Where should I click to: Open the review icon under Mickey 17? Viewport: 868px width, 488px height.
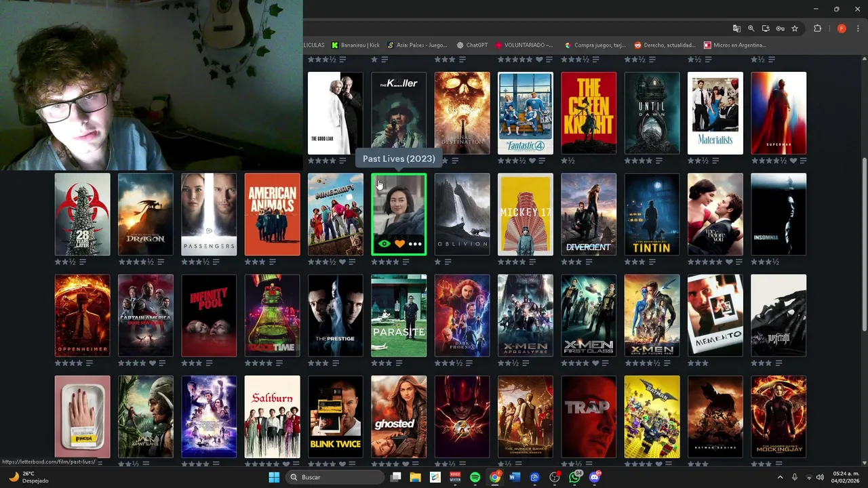(x=531, y=262)
